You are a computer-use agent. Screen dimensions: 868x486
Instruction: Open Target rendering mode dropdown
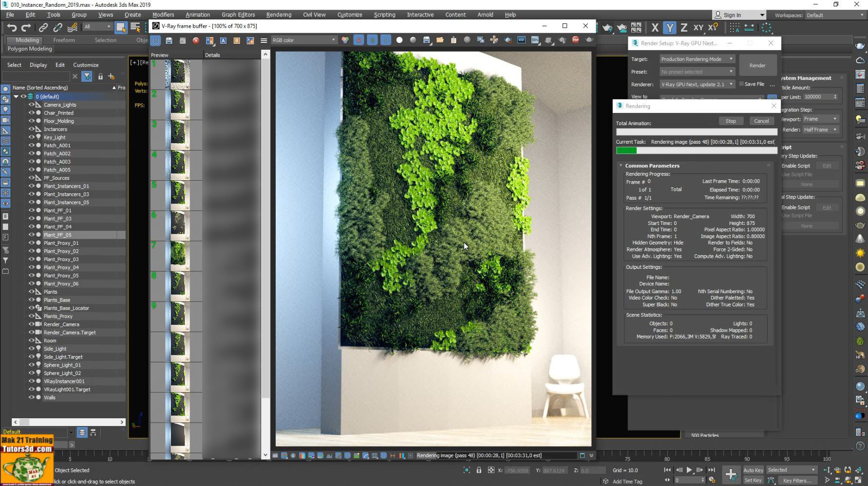pyautogui.click(x=697, y=59)
